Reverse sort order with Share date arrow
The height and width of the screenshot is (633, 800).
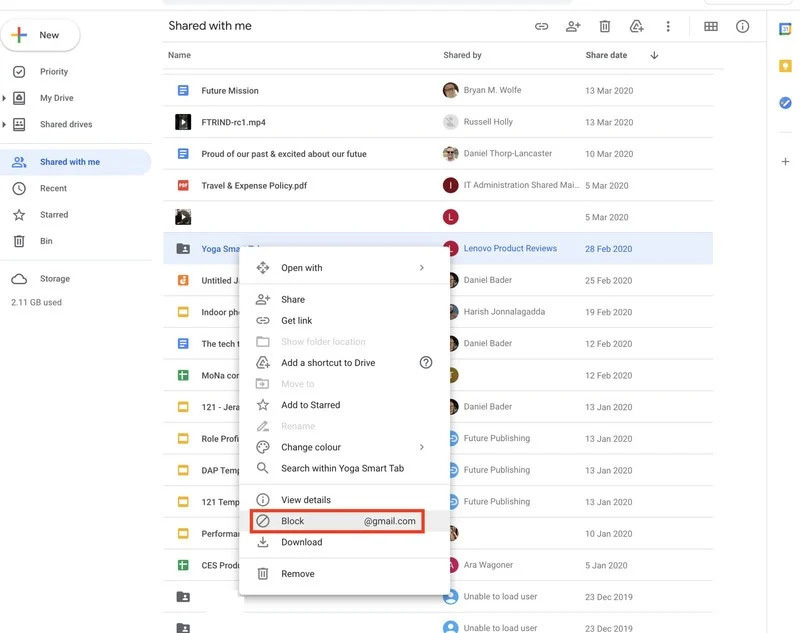(x=654, y=55)
